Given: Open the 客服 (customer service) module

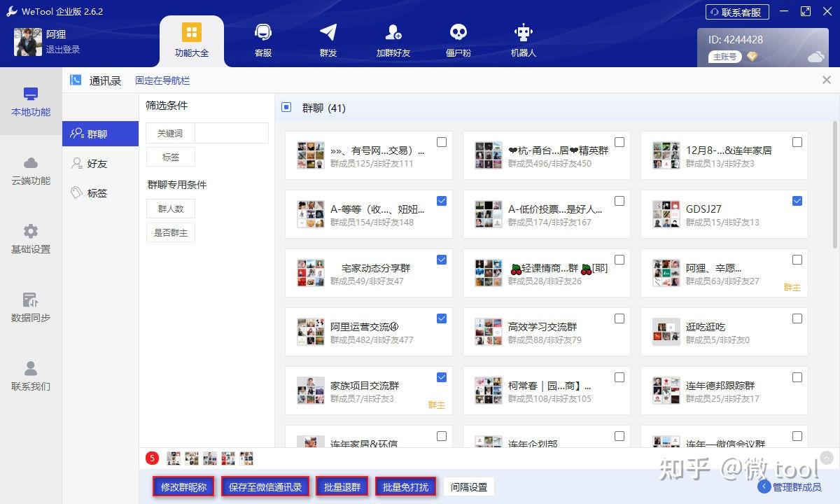Looking at the screenshot, I should (x=262, y=40).
